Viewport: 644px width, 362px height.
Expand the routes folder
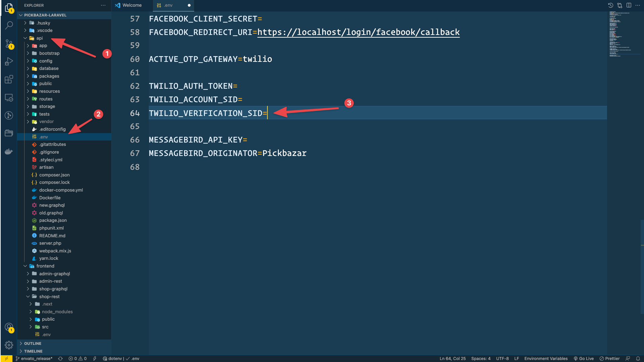click(x=64, y=99)
